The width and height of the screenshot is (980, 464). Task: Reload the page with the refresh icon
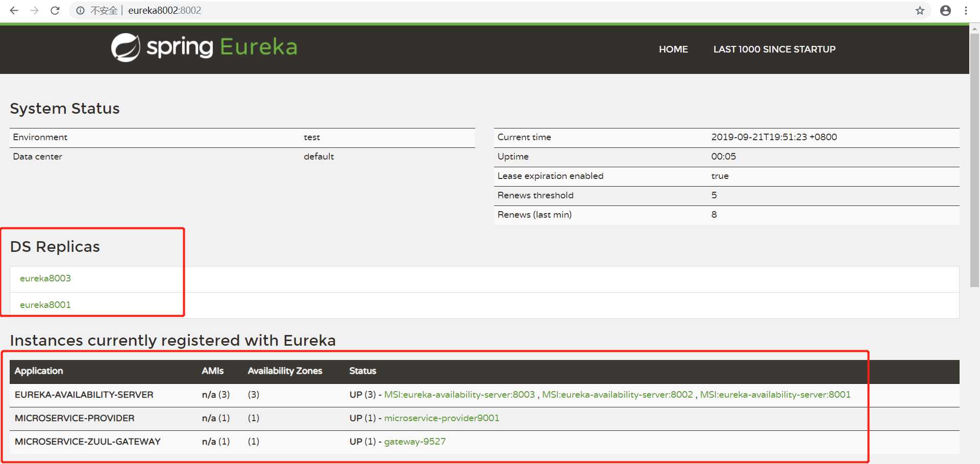55,10
